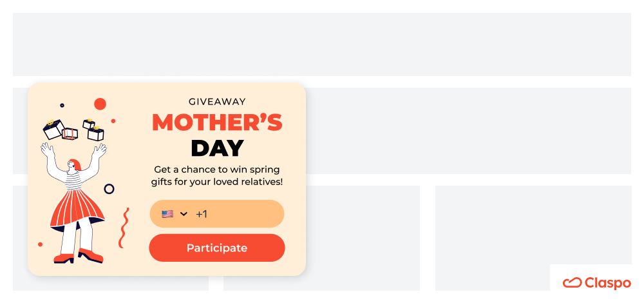The height and width of the screenshot is (303, 644).
Task: Open the country code dropdown chevron
Action: coord(184,214)
